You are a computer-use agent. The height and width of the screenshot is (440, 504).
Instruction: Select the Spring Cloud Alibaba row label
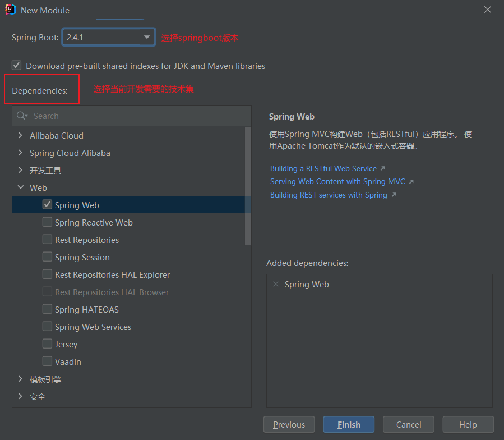click(x=70, y=153)
